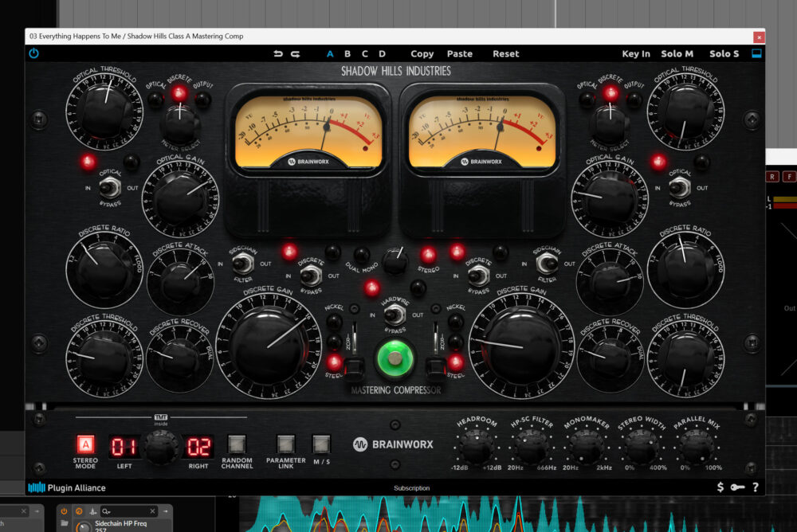Toggle the M / S mode button
This screenshot has height=532, width=797.
[x=321, y=444]
